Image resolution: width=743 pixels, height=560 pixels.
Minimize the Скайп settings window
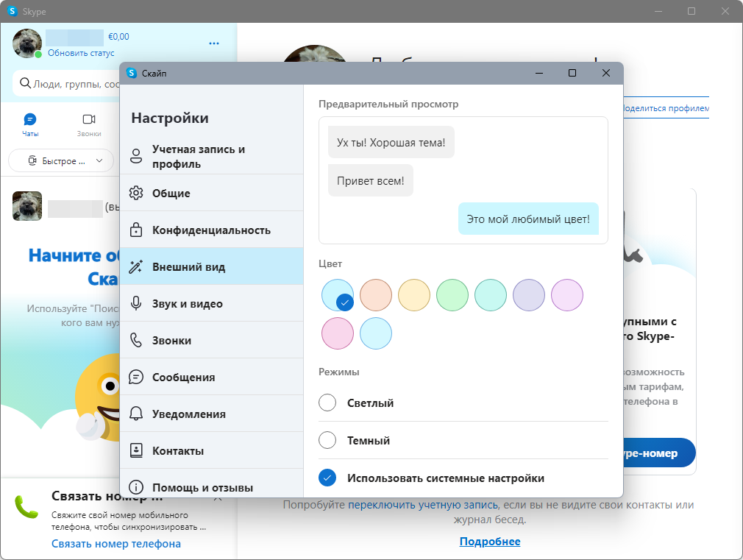point(539,73)
